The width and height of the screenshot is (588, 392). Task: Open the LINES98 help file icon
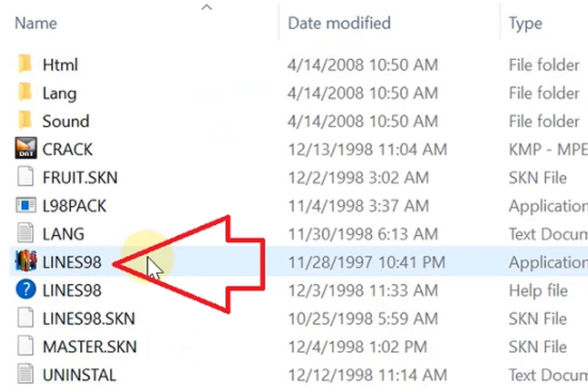click(x=25, y=290)
